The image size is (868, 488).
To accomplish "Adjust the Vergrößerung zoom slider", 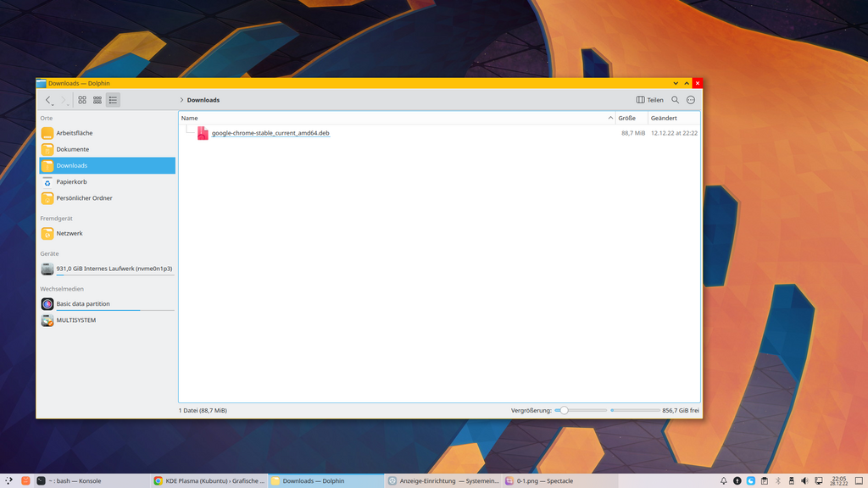I will pyautogui.click(x=565, y=410).
